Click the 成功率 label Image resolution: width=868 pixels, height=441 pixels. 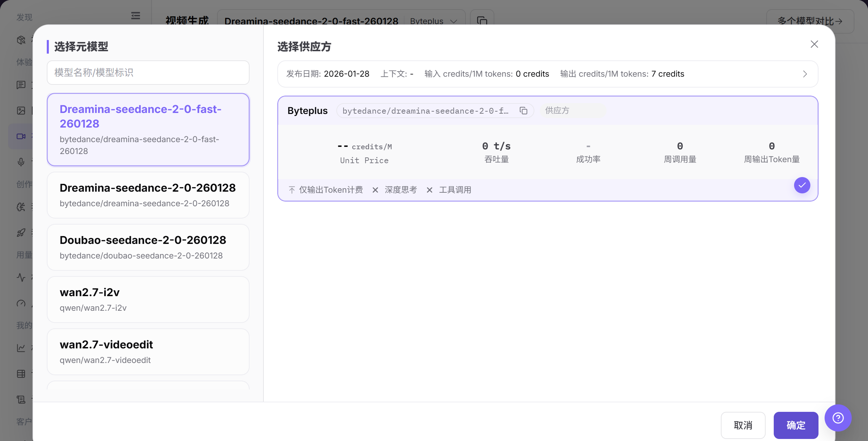[x=588, y=159]
